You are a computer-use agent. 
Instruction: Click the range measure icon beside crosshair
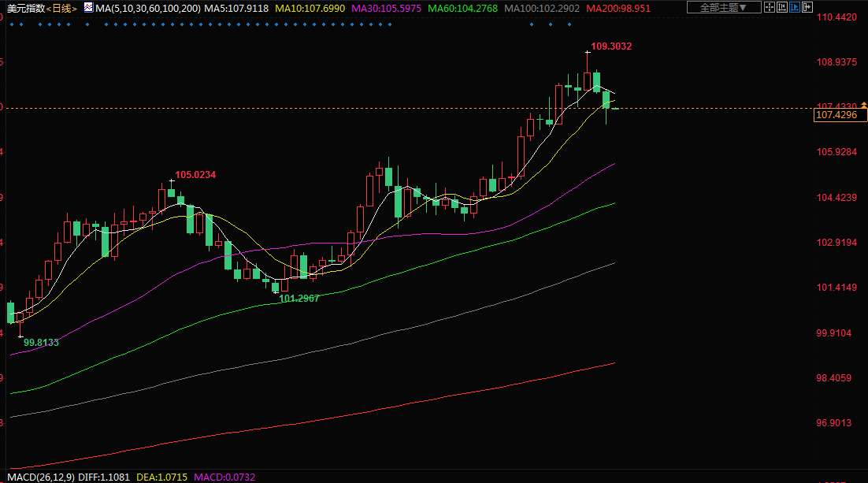coord(782,8)
